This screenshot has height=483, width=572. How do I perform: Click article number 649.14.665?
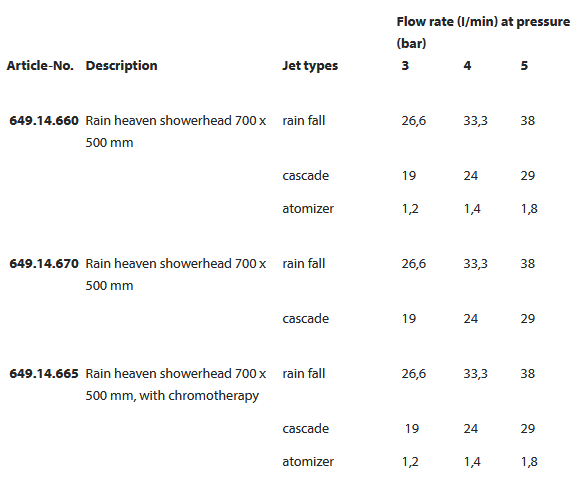[44, 374]
